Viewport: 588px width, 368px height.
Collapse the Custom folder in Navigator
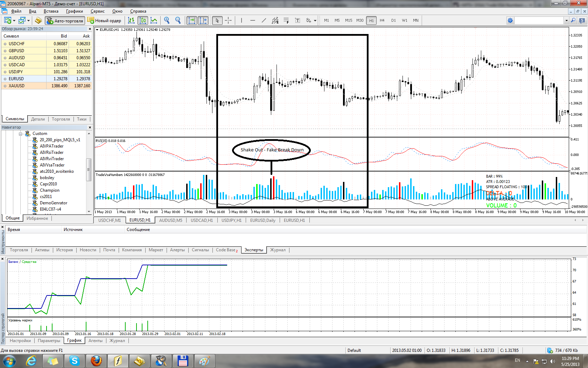click(x=21, y=134)
